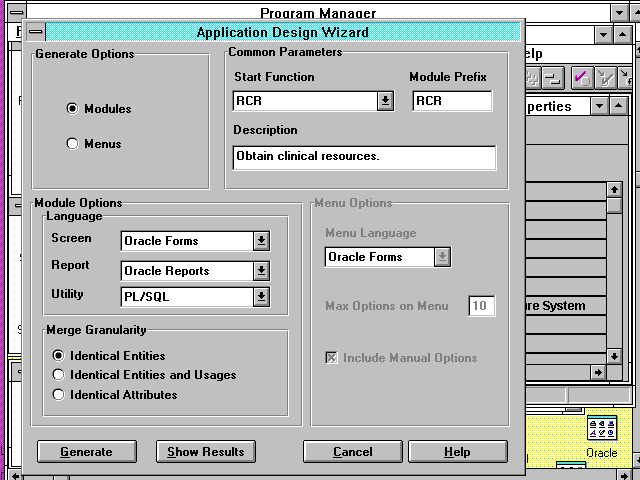The image size is (640, 480).
Task: Click the Oracle program group icon
Action: tap(602, 432)
